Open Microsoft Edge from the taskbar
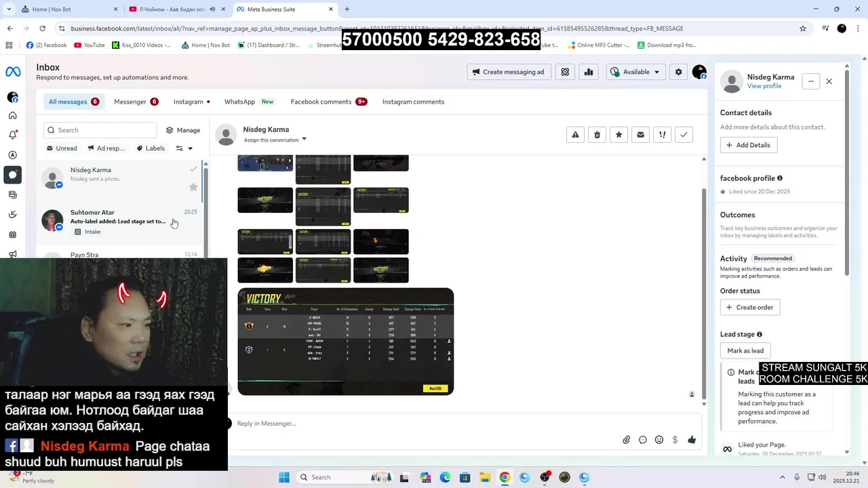Screen dimensions: 868x488 tap(444, 477)
